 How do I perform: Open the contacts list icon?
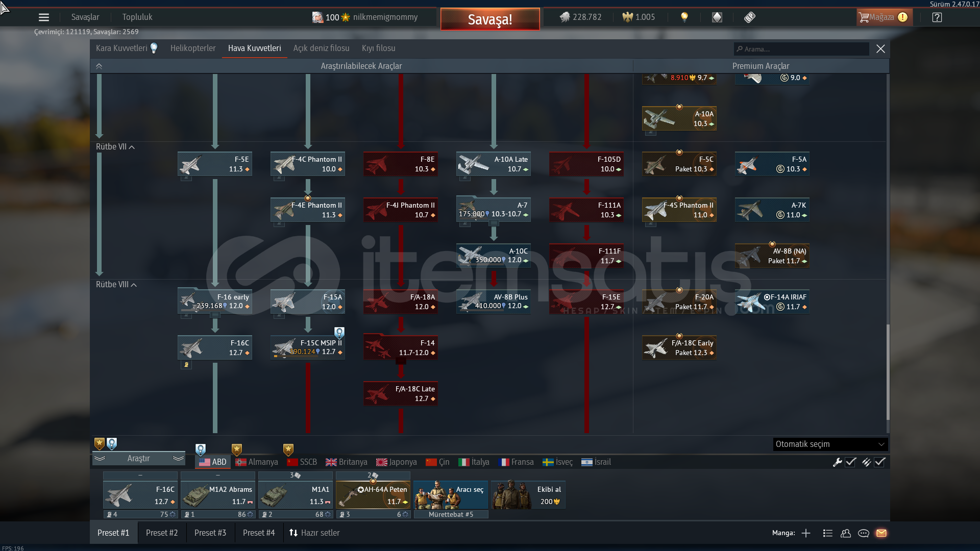tap(828, 533)
